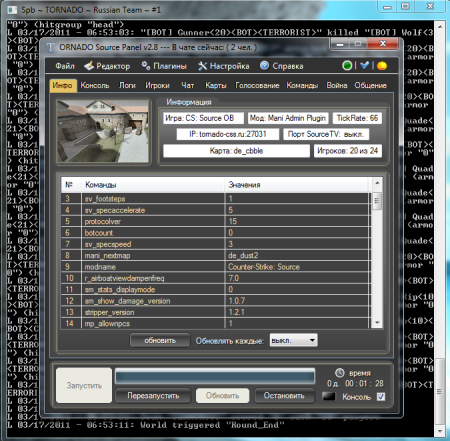Select the stripper_version row
This screenshot has height=441, width=450.
pos(215,312)
